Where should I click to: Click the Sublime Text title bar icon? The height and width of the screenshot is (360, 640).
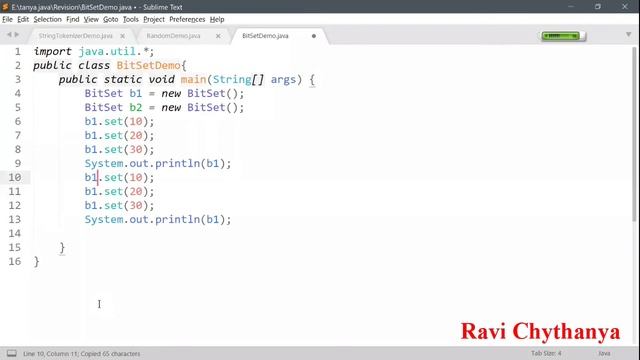pyautogui.click(x=5, y=7)
